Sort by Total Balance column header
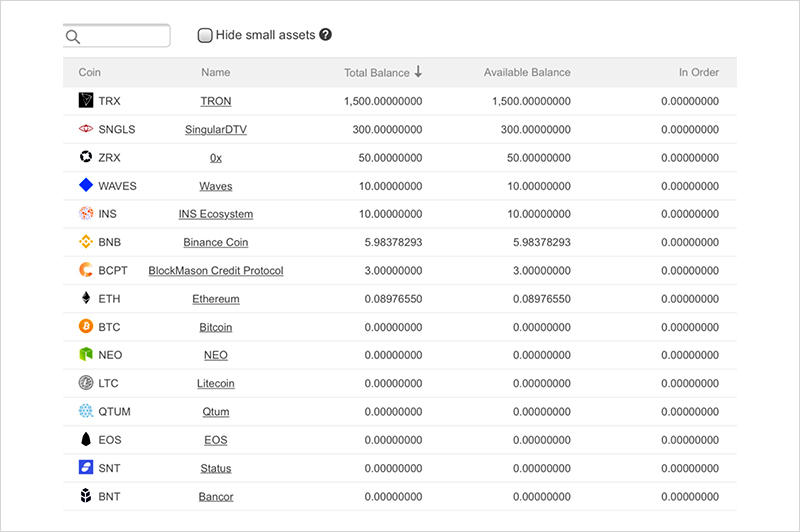Image resolution: width=800 pixels, height=532 pixels. [x=377, y=72]
